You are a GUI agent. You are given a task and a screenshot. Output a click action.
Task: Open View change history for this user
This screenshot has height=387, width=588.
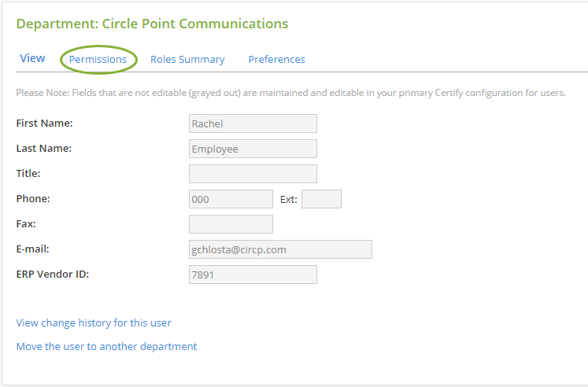point(94,323)
